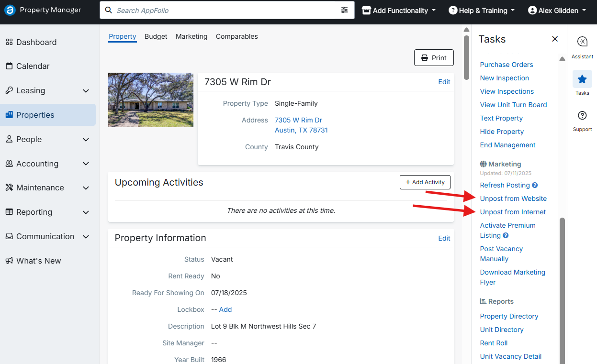Click the Tasks panel scrollbar thumb
597x364 pixels.
(x=563, y=291)
